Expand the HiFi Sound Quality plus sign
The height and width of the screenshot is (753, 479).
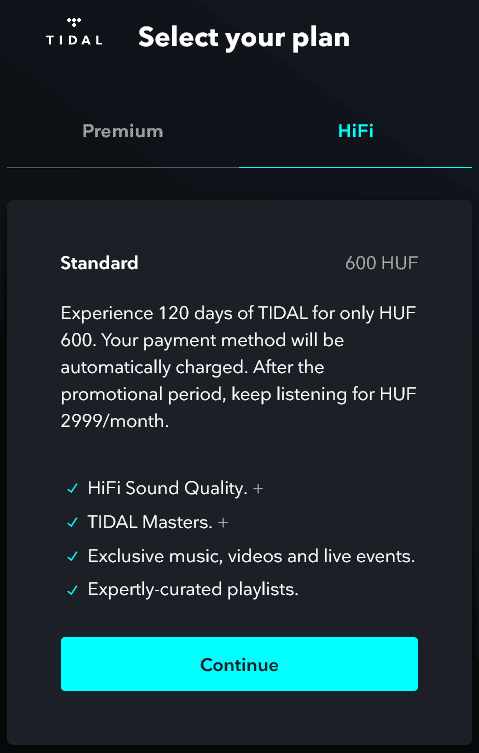point(258,489)
